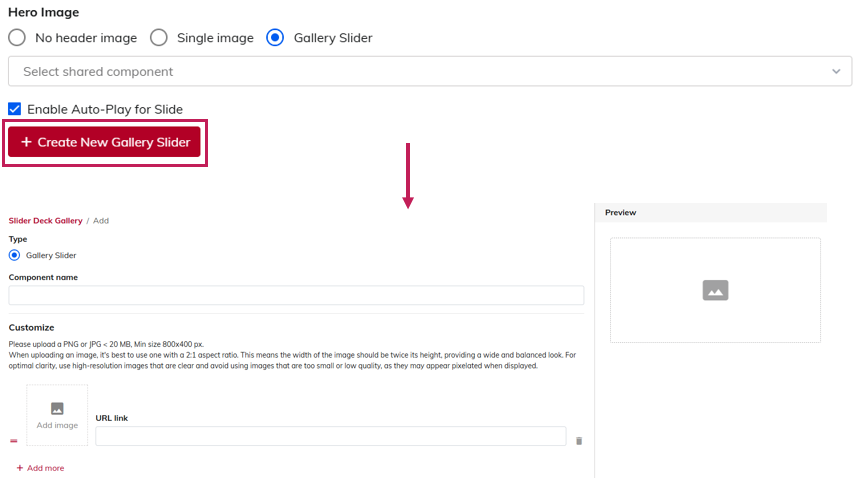Viewport: 856px width, 478px height.
Task: Click the plus icon in Create New Gallery Slider
Action: point(26,143)
